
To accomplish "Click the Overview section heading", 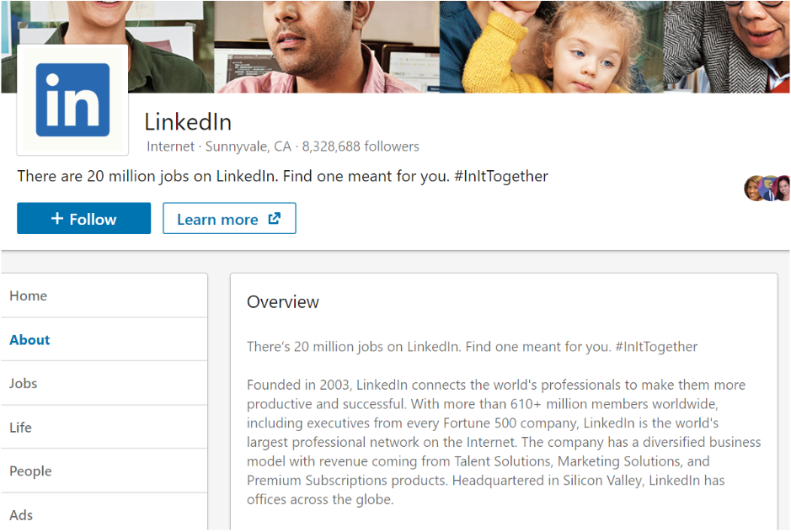I will pos(283,302).
